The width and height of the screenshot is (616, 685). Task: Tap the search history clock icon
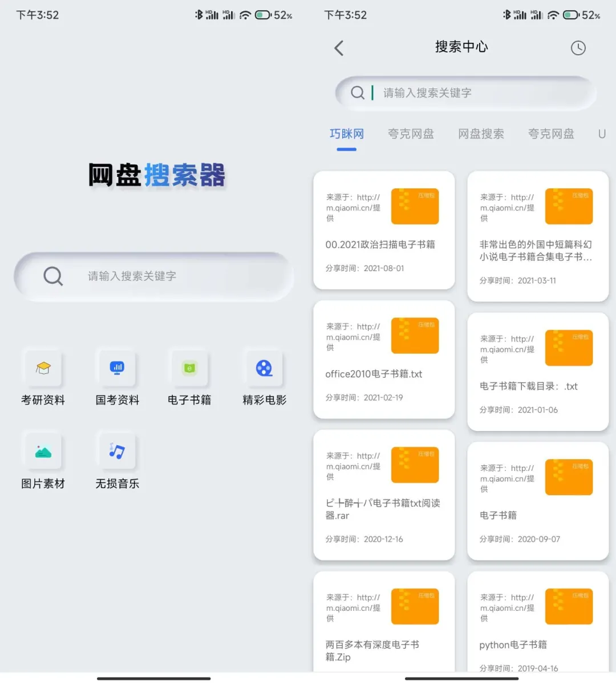click(578, 48)
